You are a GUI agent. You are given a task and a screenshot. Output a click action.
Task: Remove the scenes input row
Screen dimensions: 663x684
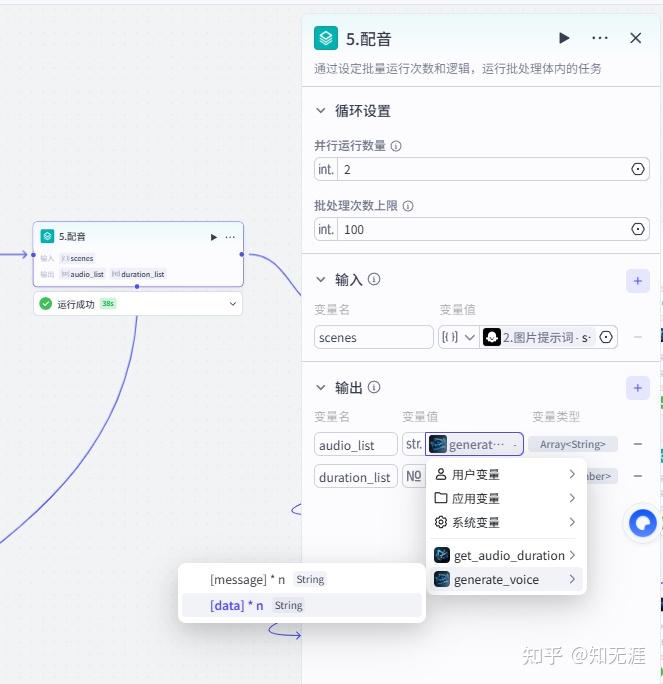click(637, 337)
